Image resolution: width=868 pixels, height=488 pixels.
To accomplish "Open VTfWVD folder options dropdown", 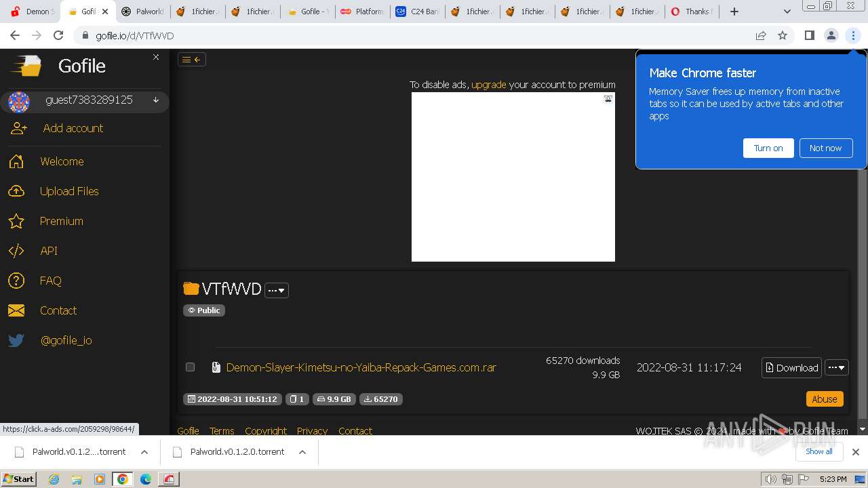I will 277,290.
